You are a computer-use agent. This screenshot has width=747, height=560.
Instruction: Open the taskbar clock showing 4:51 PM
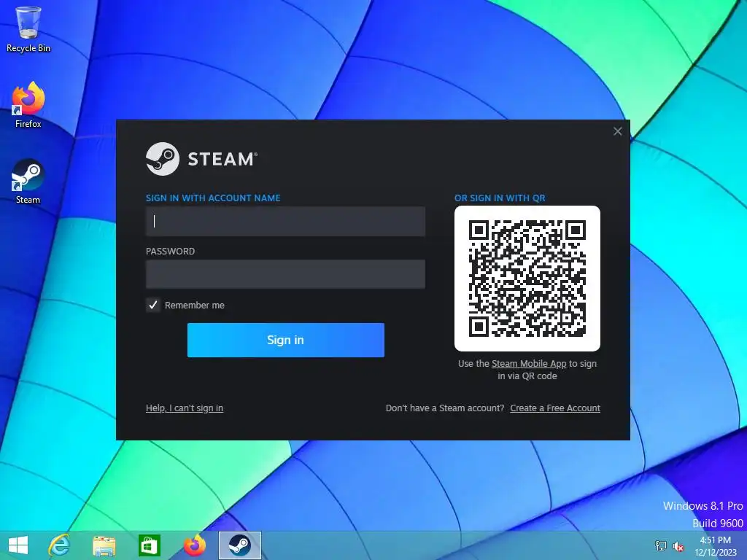pos(715,546)
